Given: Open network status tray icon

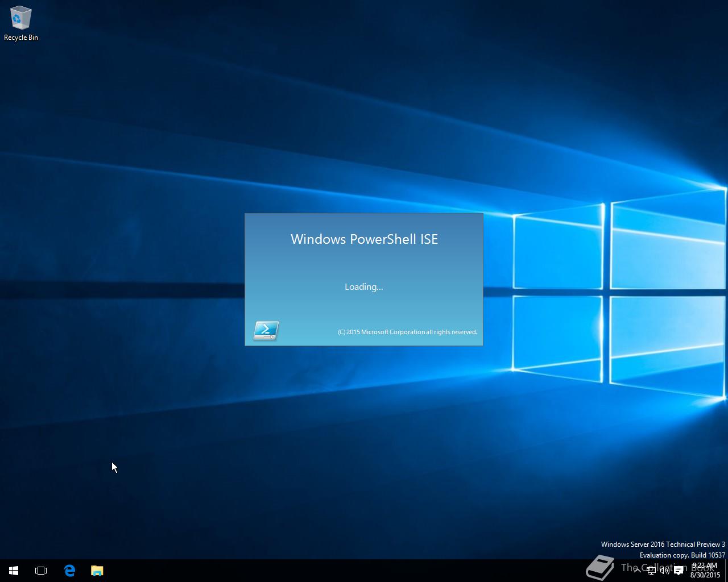Looking at the screenshot, I should click(x=651, y=571).
